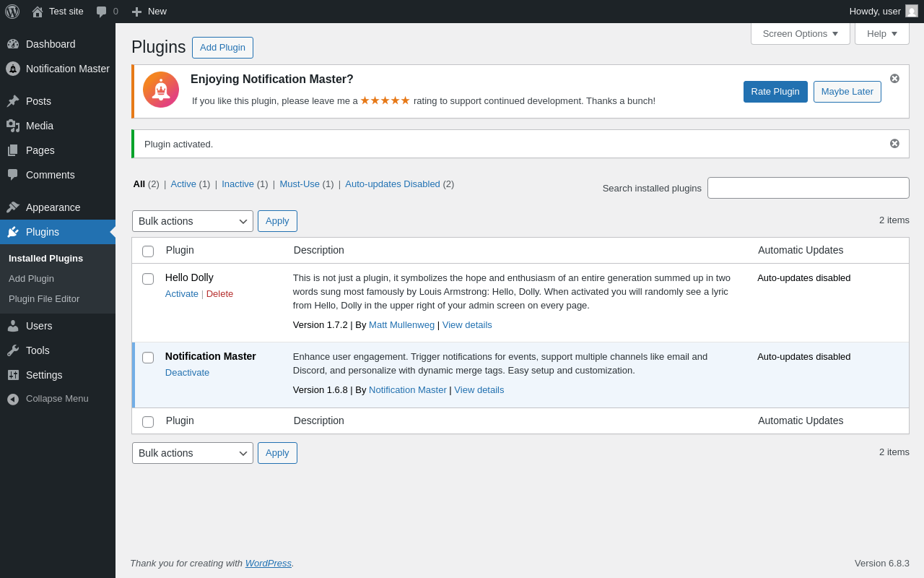Check the Hello Dolly plugin checkbox
This screenshot has width=924, height=578.
[148, 279]
